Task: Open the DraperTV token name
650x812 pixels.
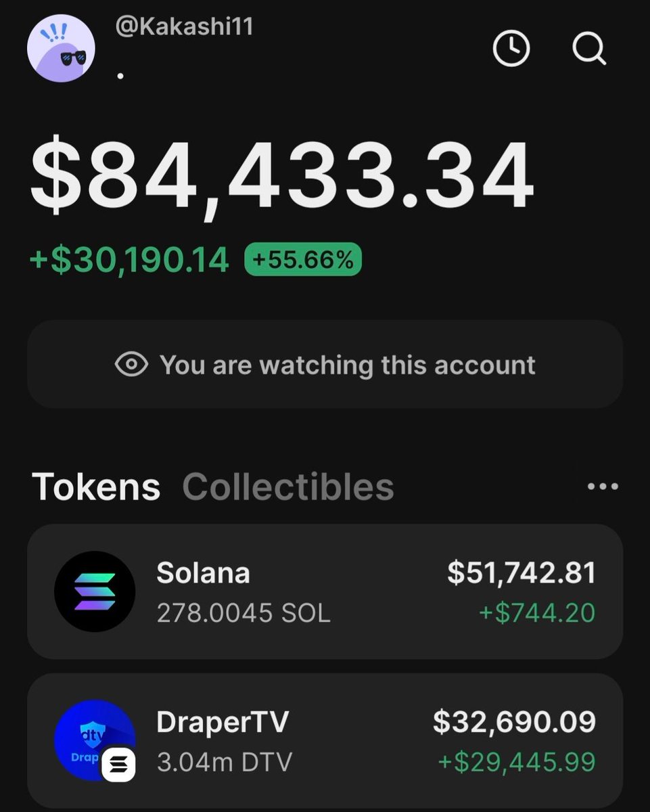Action: pyautogui.click(x=223, y=722)
